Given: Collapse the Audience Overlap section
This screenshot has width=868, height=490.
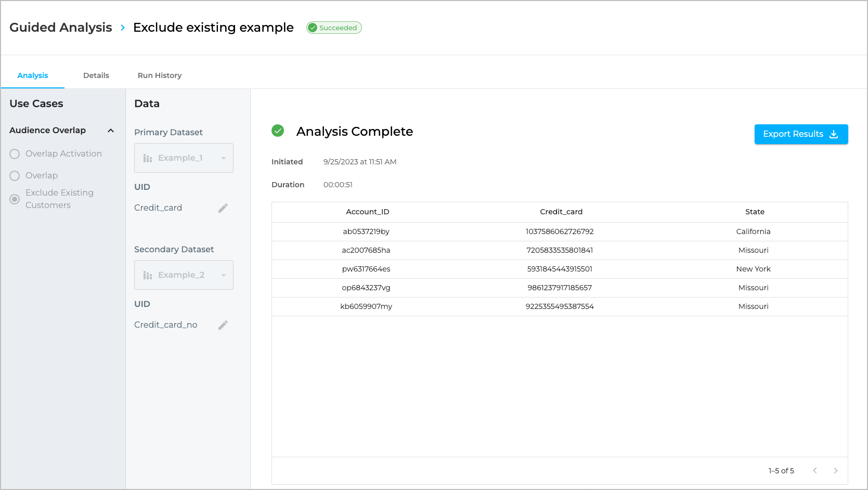Looking at the screenshot, I should tap(111, 131).
